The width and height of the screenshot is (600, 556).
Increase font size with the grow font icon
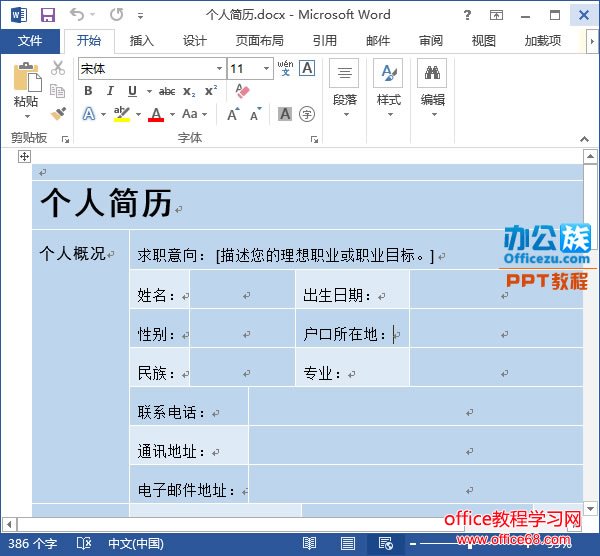[x=233, y=114]
